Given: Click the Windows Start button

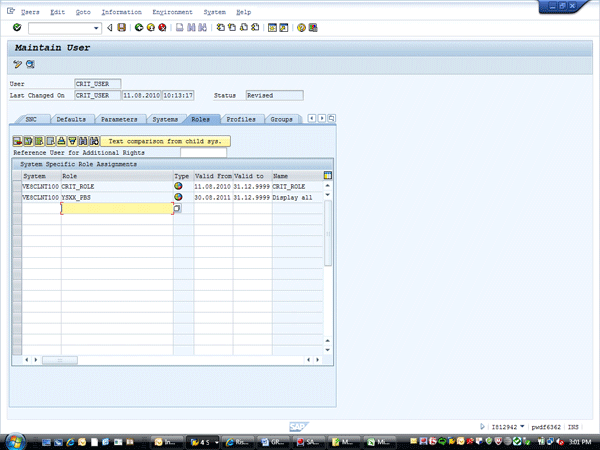Looking at the screenshot, I should click(x=17, y=440).
